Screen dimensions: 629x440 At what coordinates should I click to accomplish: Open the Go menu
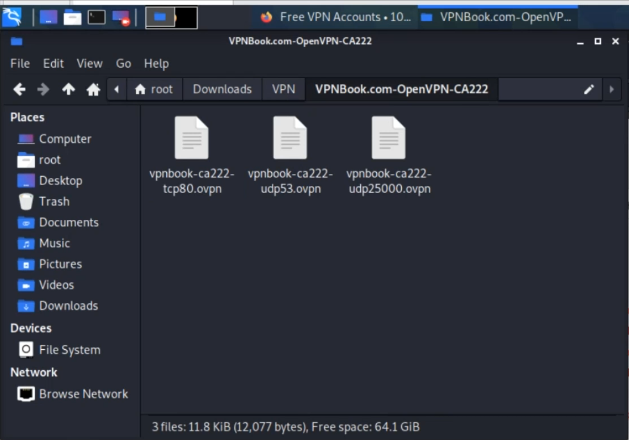click(x=123, y=63)
